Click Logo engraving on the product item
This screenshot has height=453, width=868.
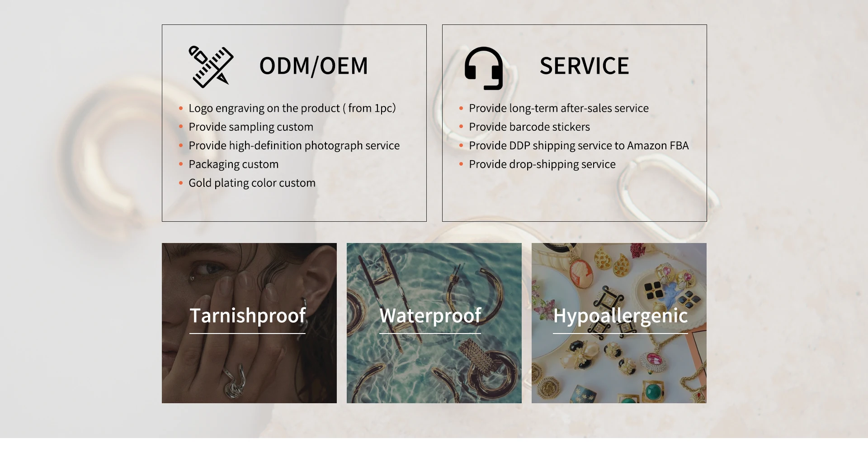[x=292, y=108]
